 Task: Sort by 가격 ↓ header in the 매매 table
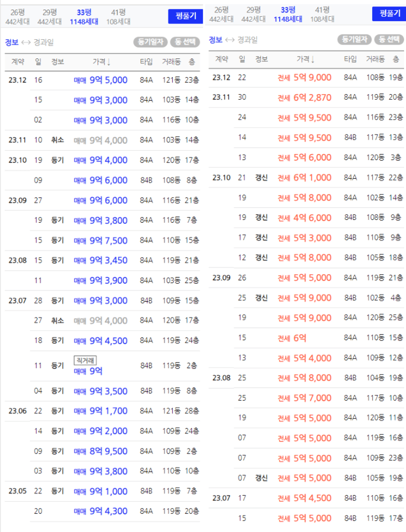[102, 62]
